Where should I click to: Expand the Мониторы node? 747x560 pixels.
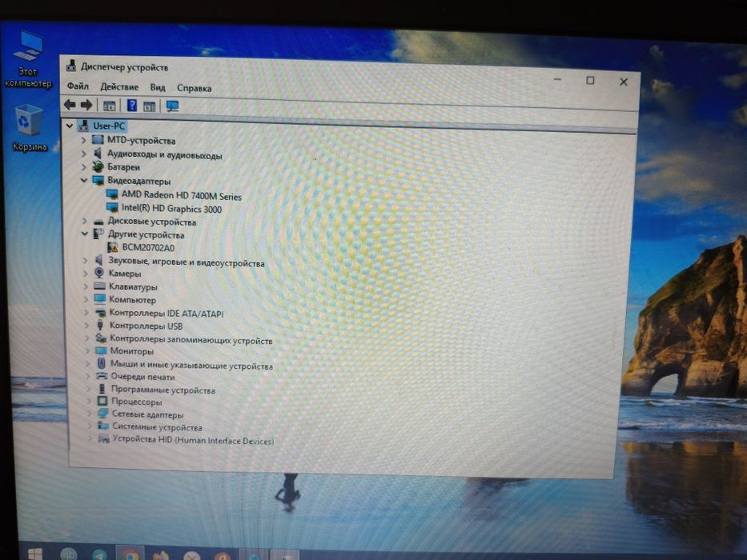(87, 350)
